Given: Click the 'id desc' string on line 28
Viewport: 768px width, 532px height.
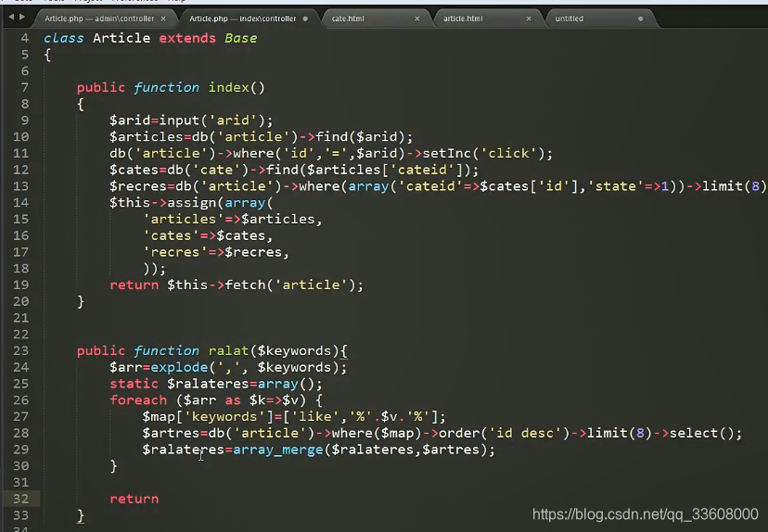Looking at the screenshot, I should (525, 433).
